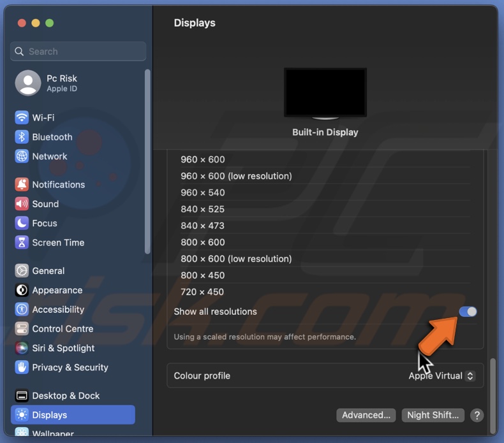
Task: Click the Pc Risk avatar picture
Action: click(x=28, y=83)
